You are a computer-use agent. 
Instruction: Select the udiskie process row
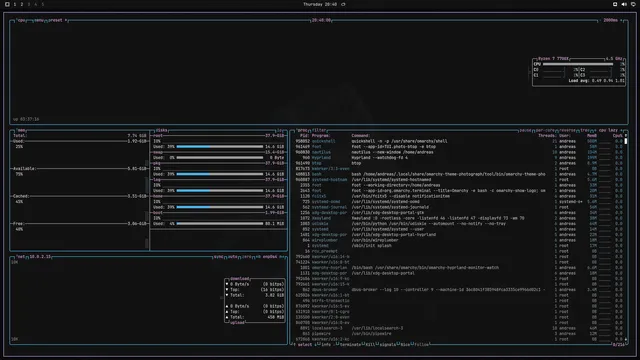459,224
